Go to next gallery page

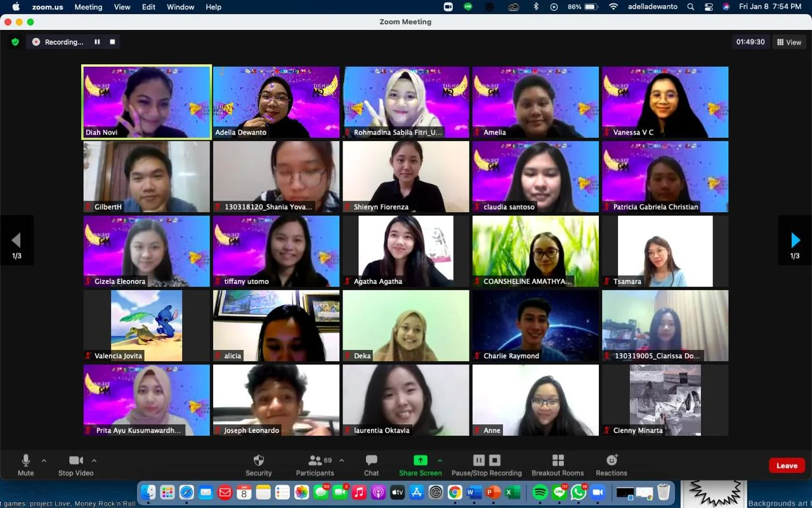pyautogui.click(x=795, y=240)
